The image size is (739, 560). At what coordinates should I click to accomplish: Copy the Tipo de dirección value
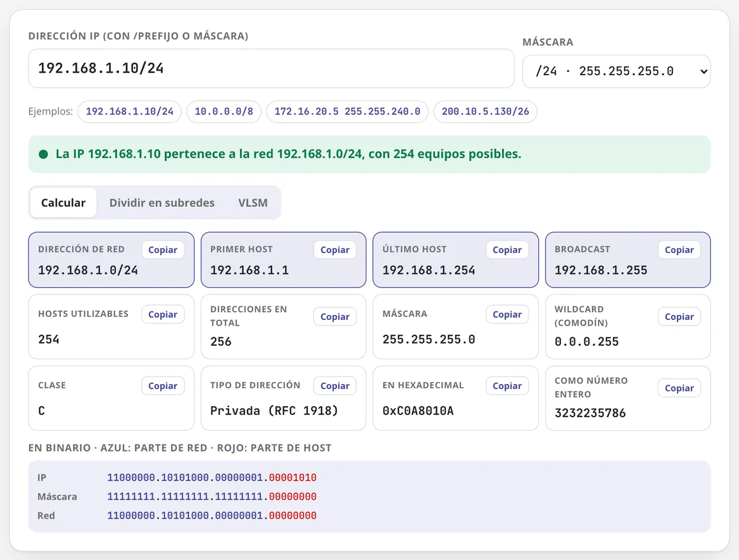click(335, 386)
